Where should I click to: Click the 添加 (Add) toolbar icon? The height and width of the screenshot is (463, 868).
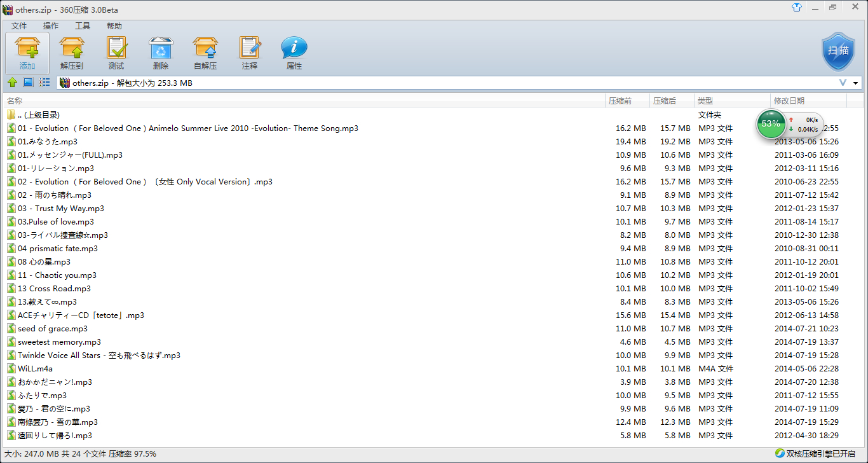click(27, 52)
